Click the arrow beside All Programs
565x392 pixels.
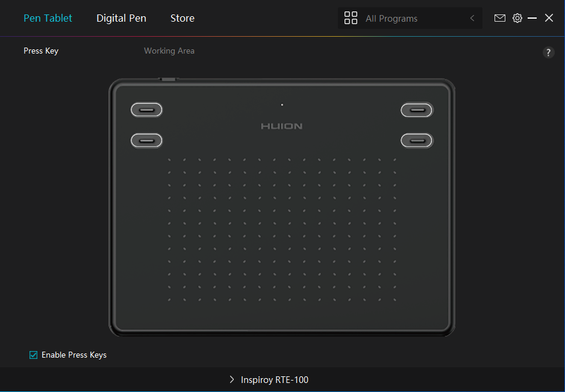[x=472, y=19]
